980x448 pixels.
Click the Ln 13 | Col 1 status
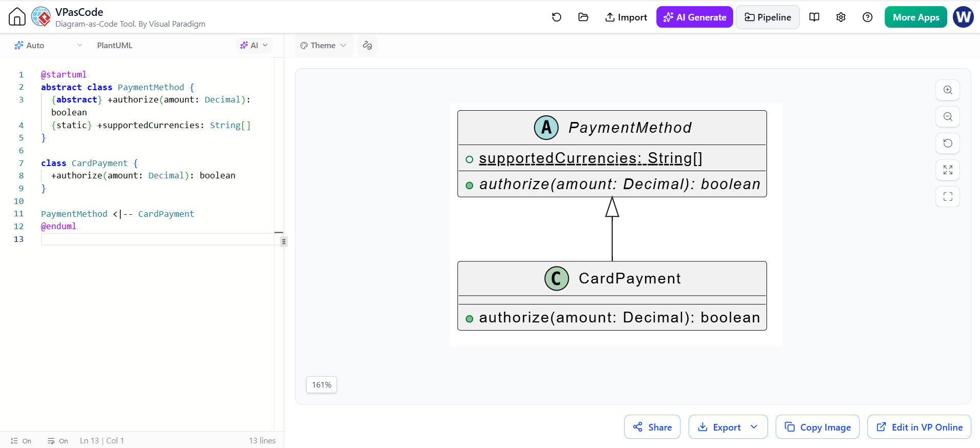coord(102,440)
